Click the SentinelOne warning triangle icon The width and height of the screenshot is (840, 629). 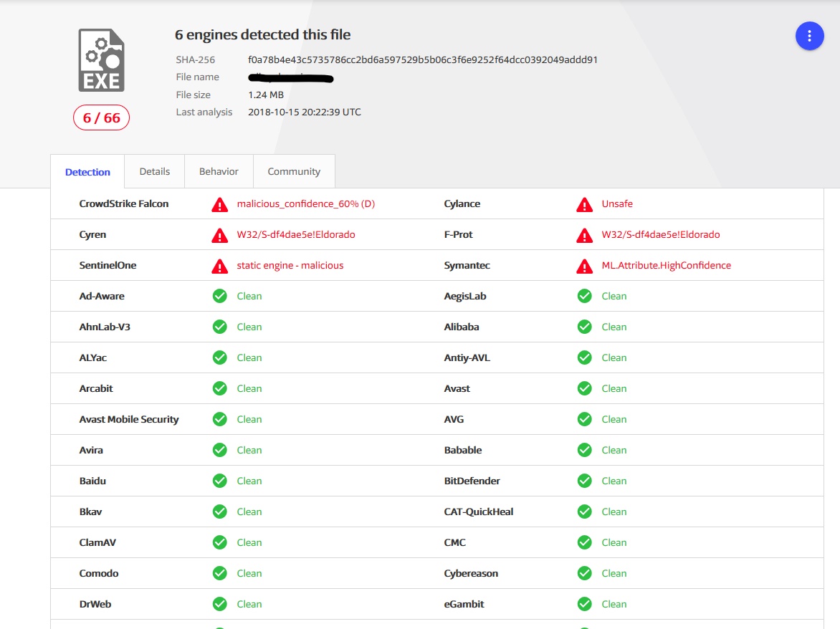coord(219,267)
